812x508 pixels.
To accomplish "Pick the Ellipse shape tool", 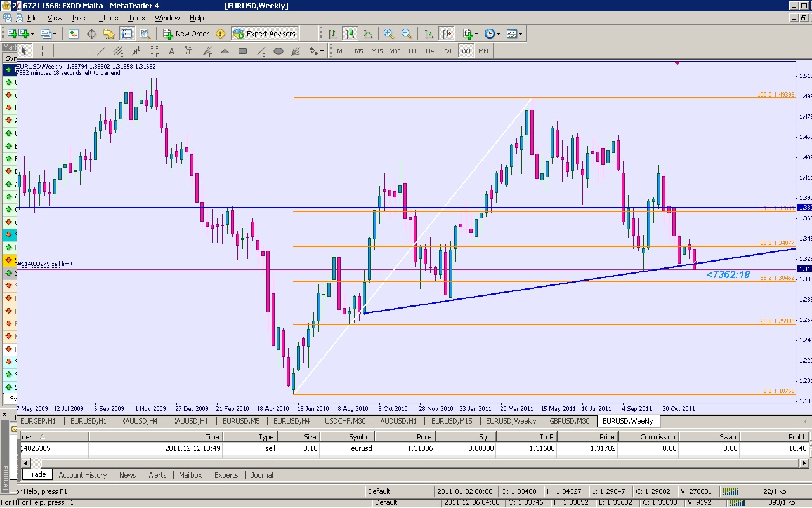I will coord(278,51).
